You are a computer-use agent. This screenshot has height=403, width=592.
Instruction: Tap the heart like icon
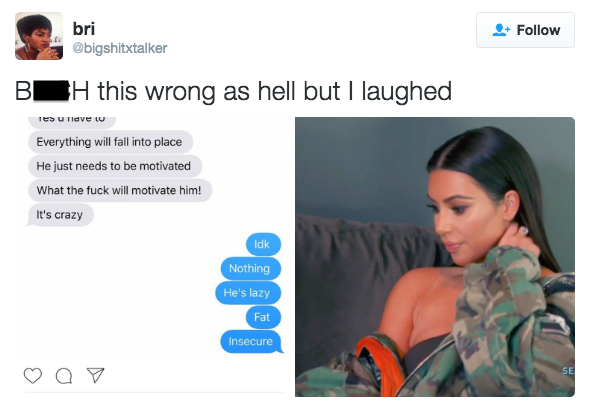(33, 375)
